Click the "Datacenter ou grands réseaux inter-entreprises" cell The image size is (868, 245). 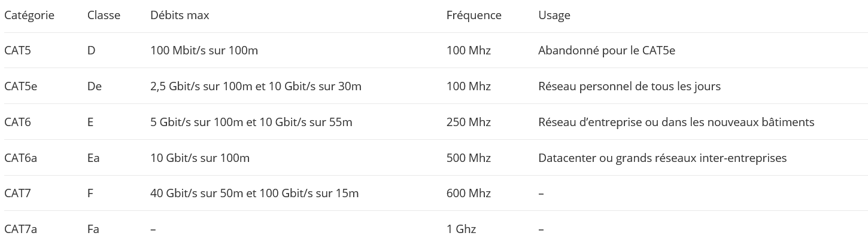coord(662,158)
